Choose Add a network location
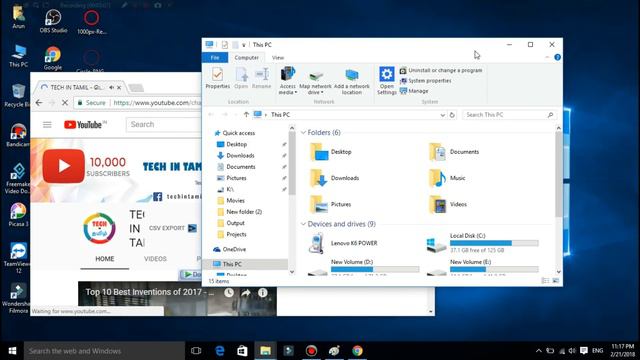Viewport: 640px width, 360px height. coord(351,81)
